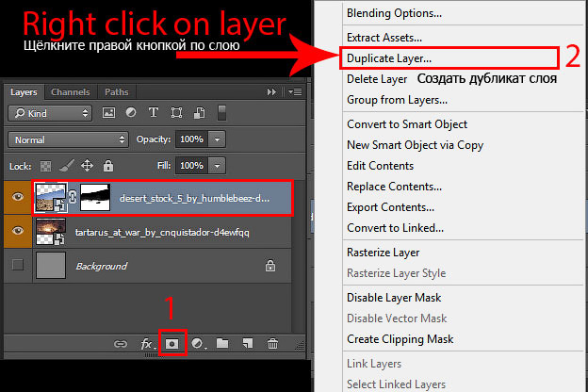Collapse panel with double-arrow icon
588x392 pixels.
pyautogui.click(x=272, y=92)
